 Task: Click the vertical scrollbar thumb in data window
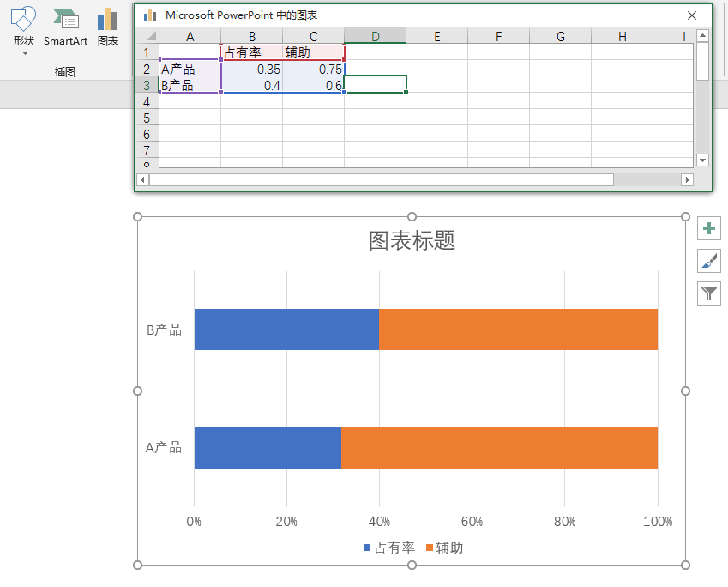point(702,61)
